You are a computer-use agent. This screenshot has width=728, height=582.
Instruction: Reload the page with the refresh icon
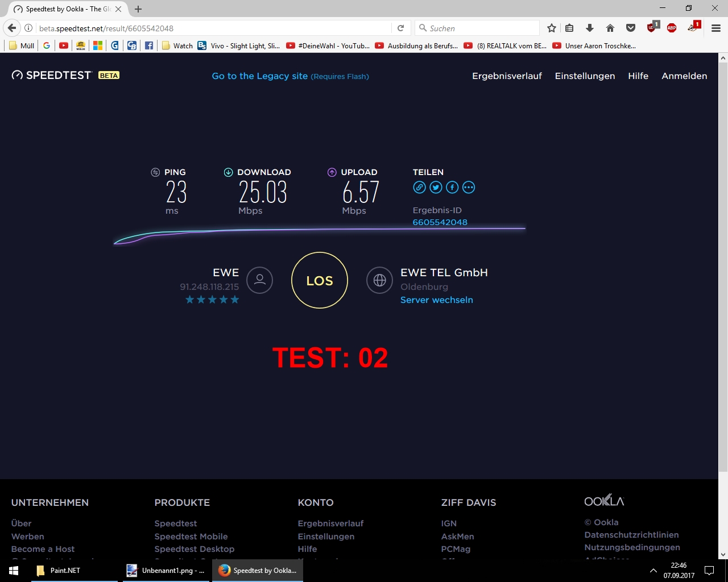pos(400,28)
